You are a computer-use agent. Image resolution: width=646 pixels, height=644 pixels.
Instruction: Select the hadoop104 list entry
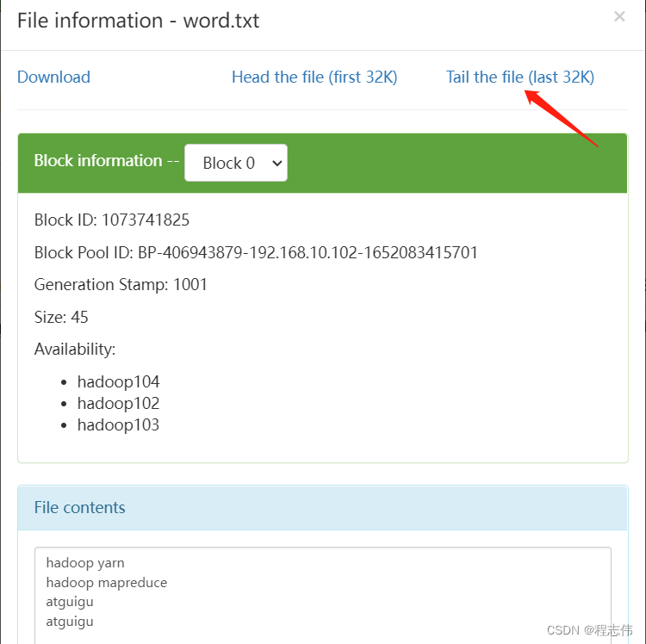(118, 381)
